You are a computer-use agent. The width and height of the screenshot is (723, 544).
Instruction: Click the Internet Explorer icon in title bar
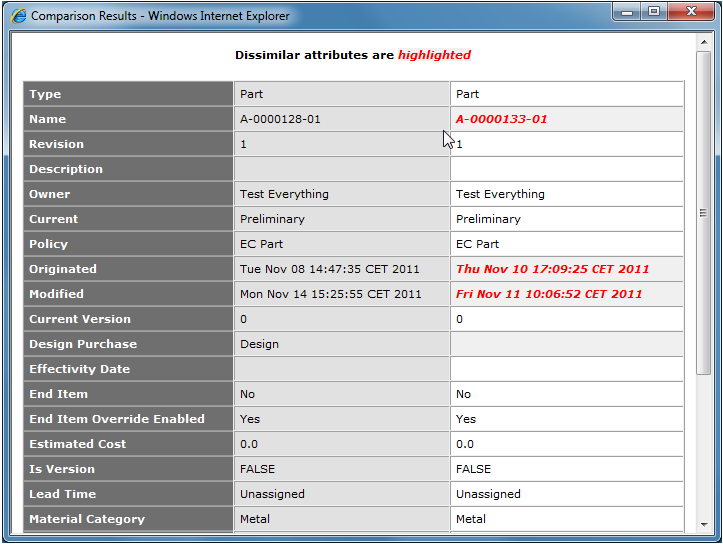coord(19,16)
